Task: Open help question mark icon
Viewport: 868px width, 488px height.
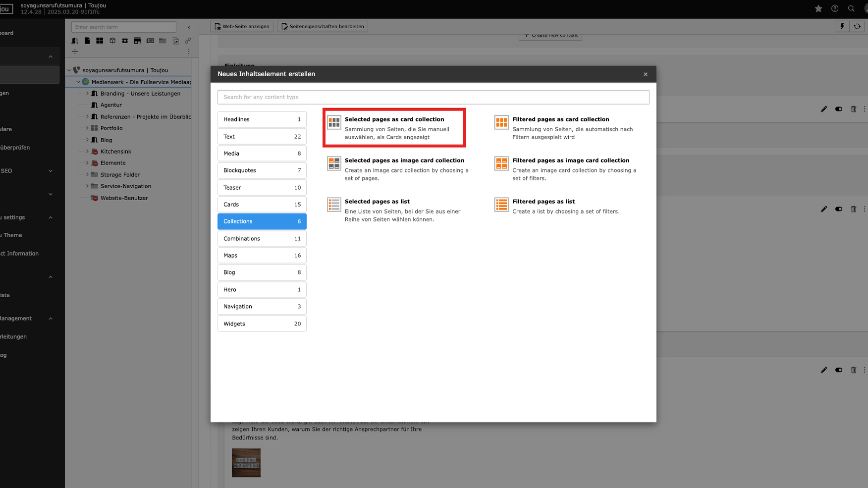Action: pos(835,8)
